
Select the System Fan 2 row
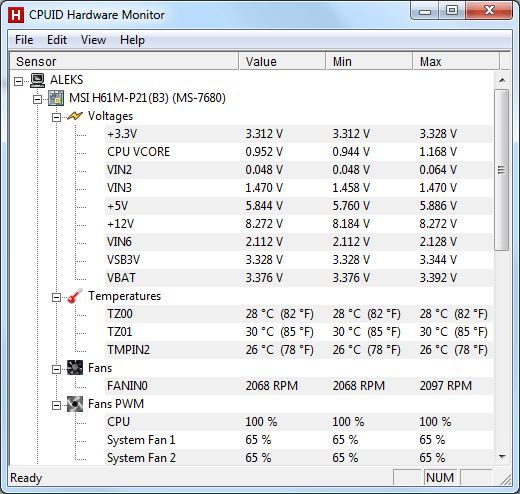pos(299,457)
